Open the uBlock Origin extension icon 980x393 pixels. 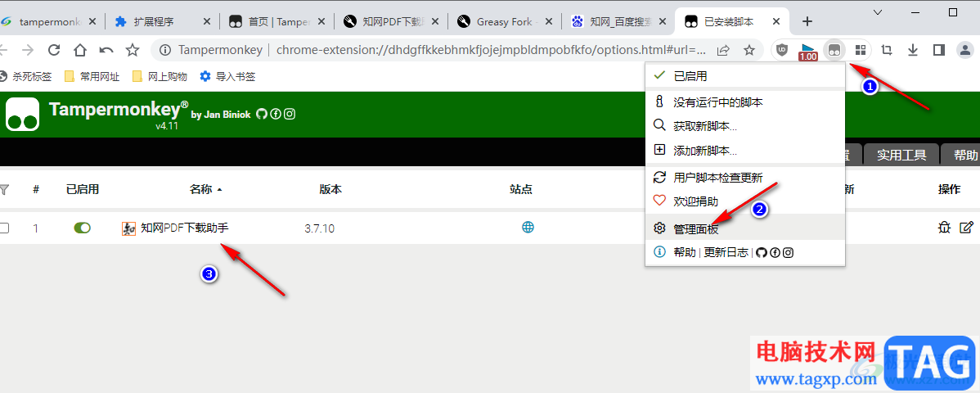coord(782,50)
